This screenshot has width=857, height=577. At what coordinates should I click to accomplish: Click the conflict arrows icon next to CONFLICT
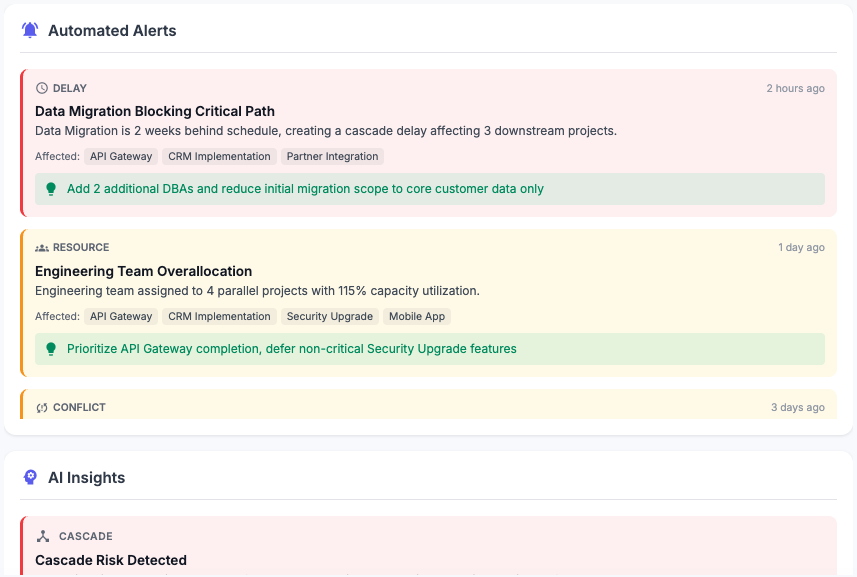[x=42, y=408]
